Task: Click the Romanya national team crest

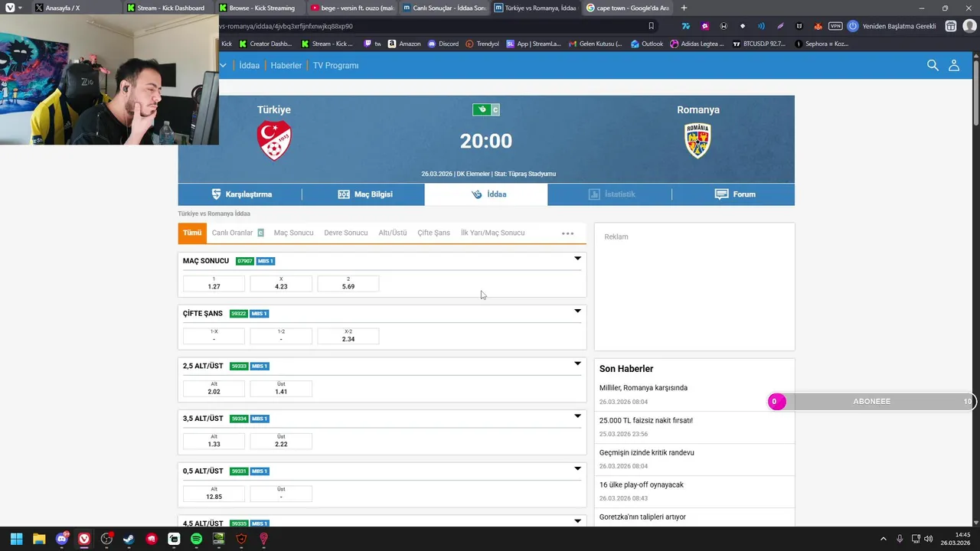Action: pos(697,141)
